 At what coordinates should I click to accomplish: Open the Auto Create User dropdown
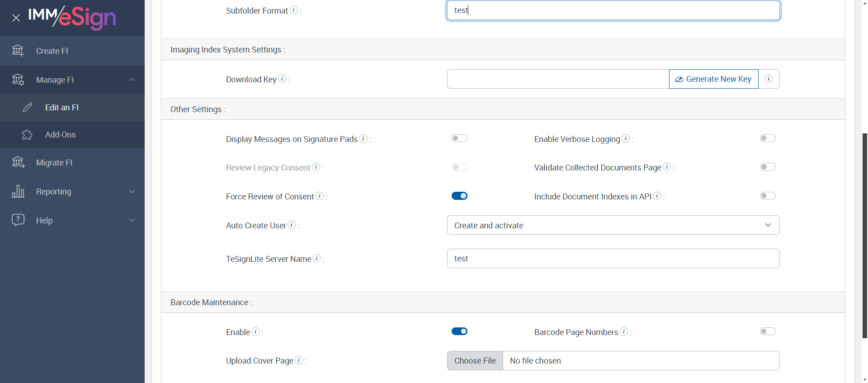click(x=613, y=225)
